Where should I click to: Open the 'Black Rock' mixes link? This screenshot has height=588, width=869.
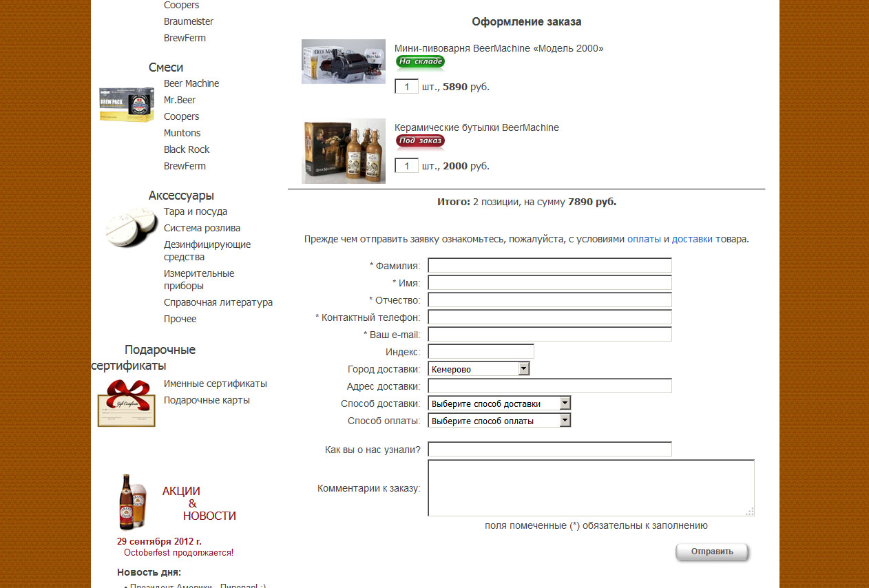[x=187, y=149]
